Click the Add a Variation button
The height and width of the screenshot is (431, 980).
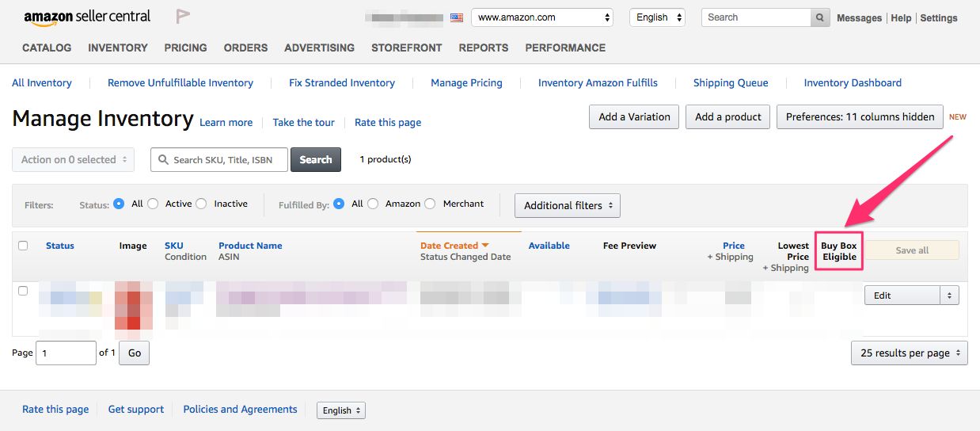(x=634, y=116)
